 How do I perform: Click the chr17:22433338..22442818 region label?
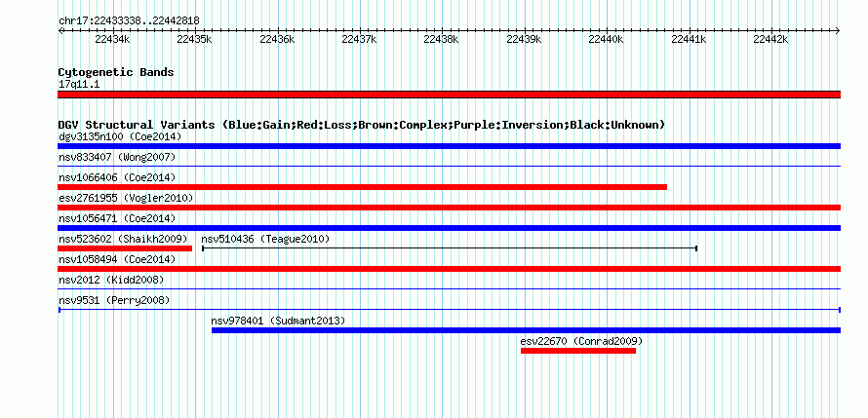tap(129, 20)
